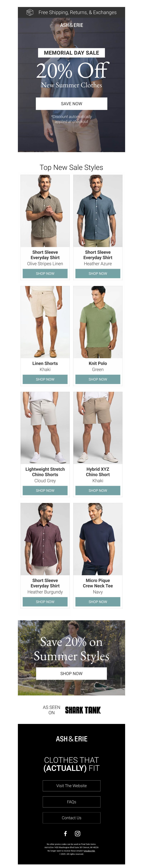Click Shop Now on Summer Styles banner

[x=71, y=674]
